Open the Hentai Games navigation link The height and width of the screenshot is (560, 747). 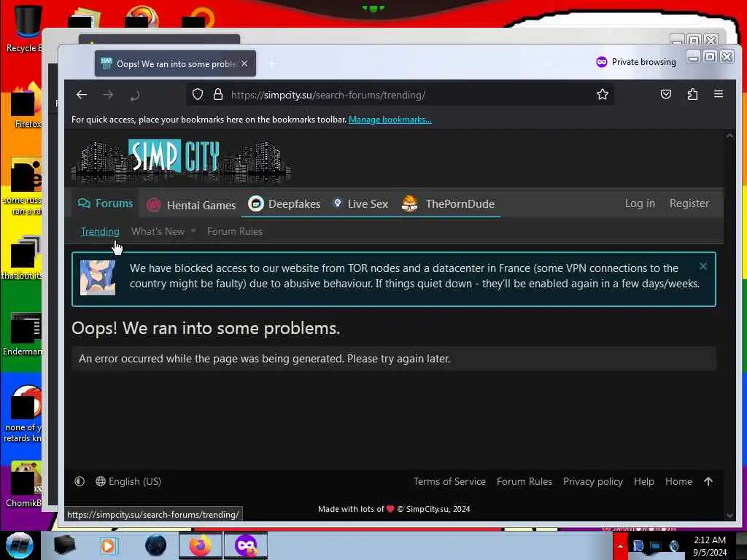pos(192,205)
